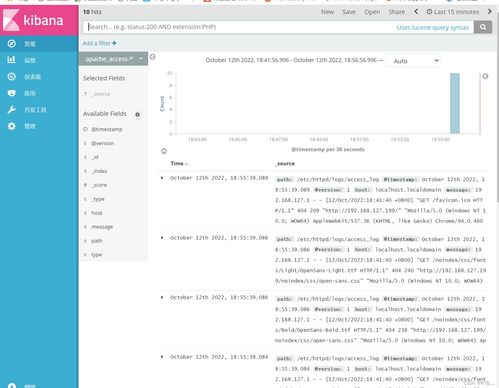The height and width of the screenshot is (388, 499).
Task: Click the Save menu item
Action: point(349,12)
